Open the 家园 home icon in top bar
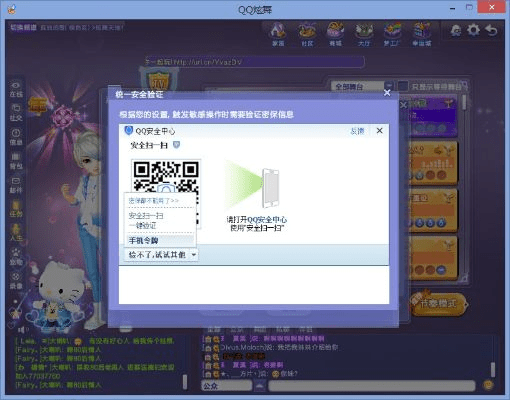Viewport: 510px width, 400px height. click(278, 34)
